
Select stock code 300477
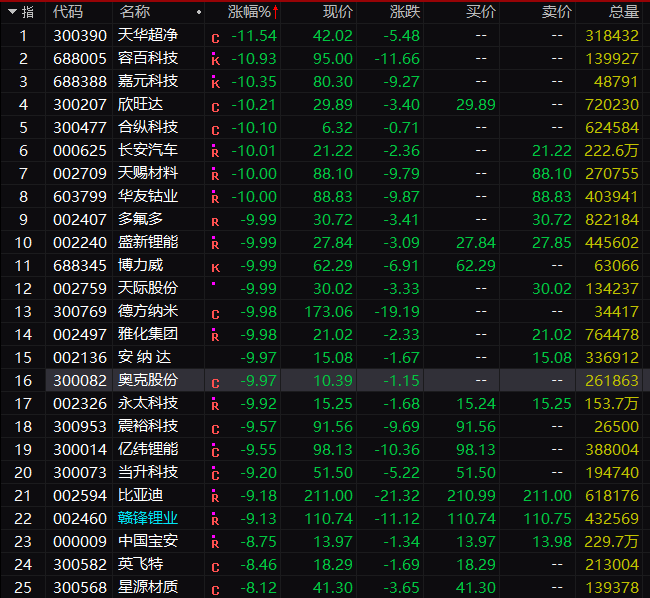click(x=80, y=128)
